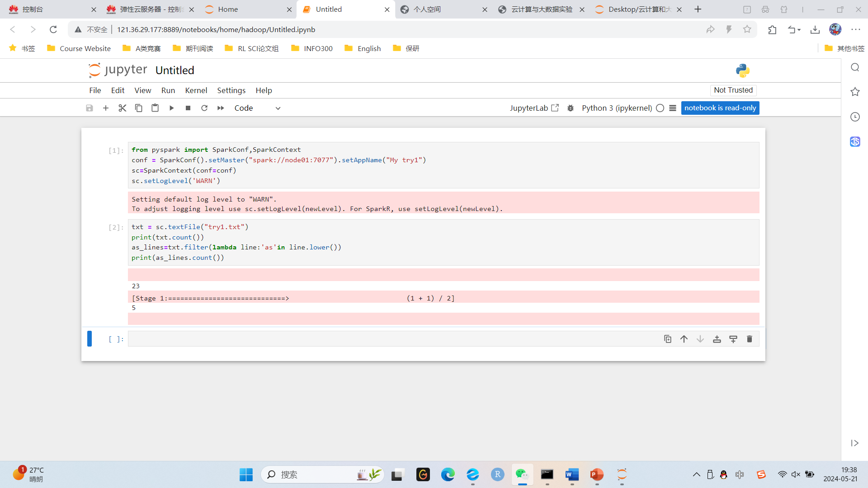
Task: Click the Jupyter logo
Action: pyautogui.click(x=118, y=70)
